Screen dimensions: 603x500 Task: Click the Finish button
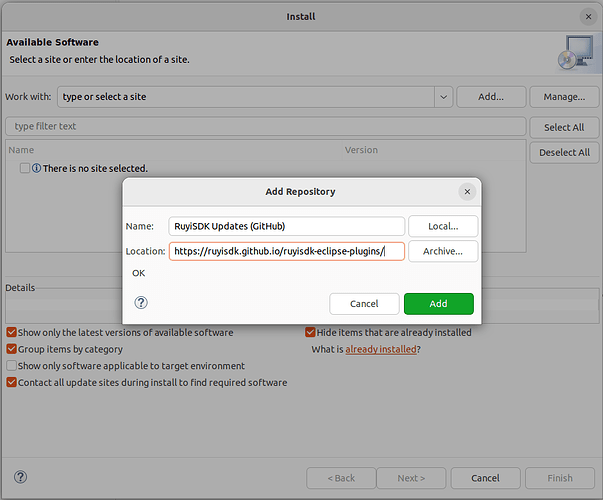[x=560, y=478]
